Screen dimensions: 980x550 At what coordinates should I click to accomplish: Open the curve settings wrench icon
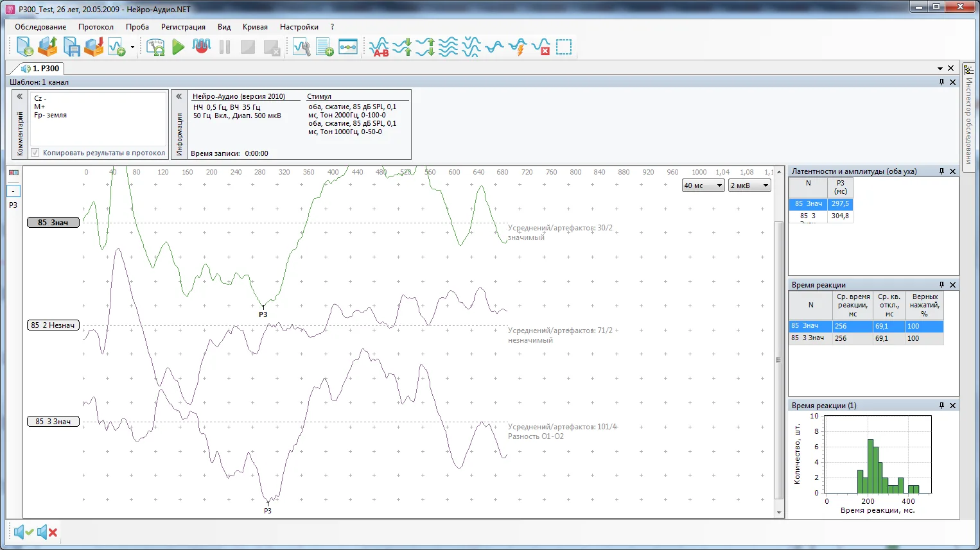[301, 47]
